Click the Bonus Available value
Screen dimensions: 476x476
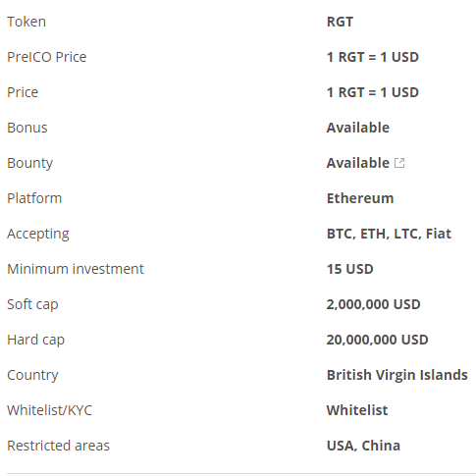click(x=358, y=128)
